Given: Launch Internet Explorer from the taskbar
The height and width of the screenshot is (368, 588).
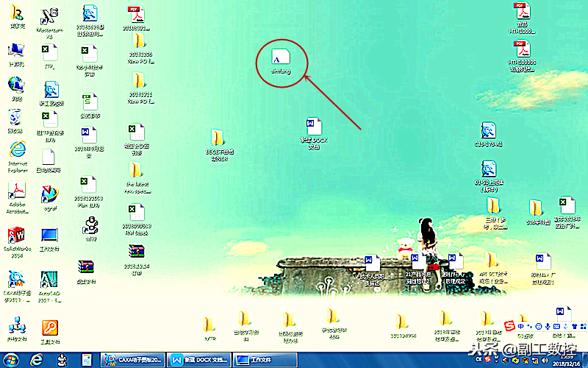Looking at the screenshot, I should (36, 360).
